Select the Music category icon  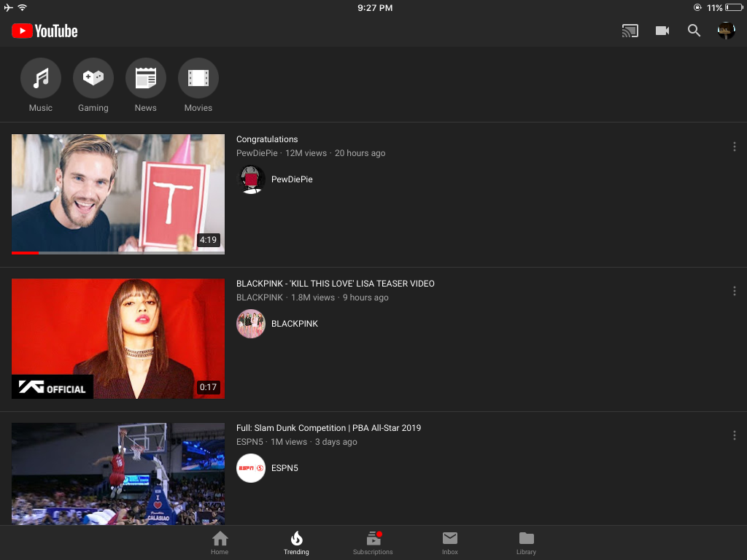click(x=41, y=77)
